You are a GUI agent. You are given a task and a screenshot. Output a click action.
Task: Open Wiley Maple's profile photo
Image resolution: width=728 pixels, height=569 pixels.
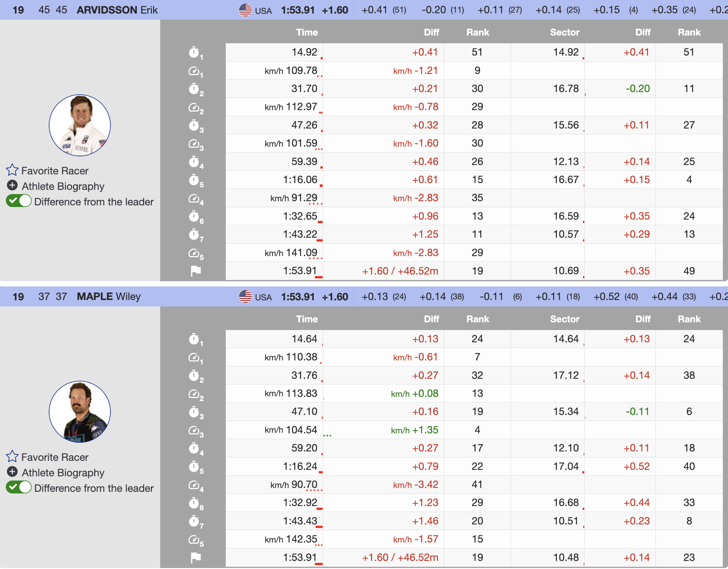click(x=80, y=412)
